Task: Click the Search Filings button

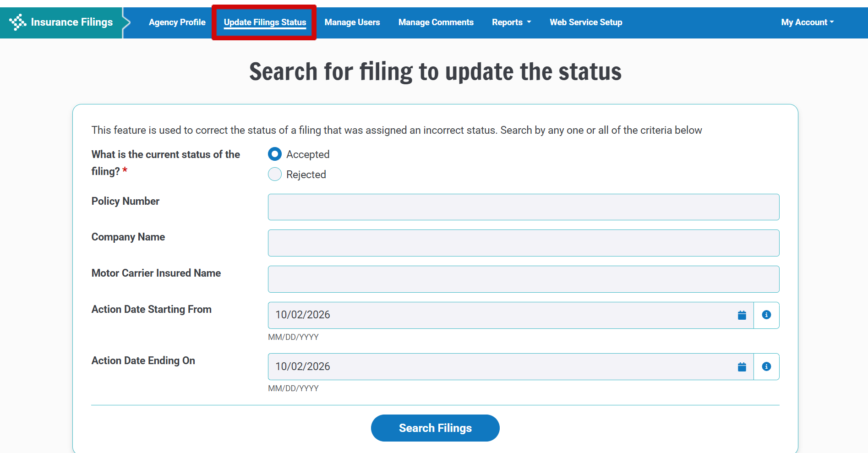Action: coord(435,428)
